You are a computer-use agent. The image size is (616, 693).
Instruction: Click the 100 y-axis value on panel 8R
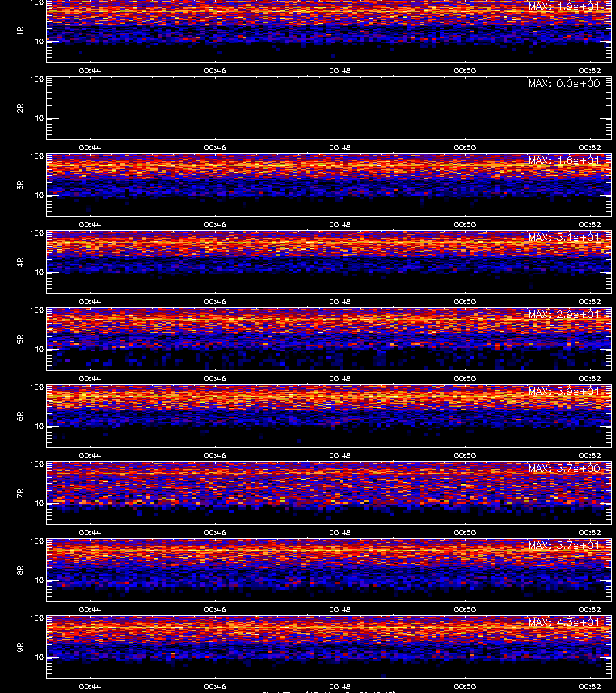click(37, 541)
